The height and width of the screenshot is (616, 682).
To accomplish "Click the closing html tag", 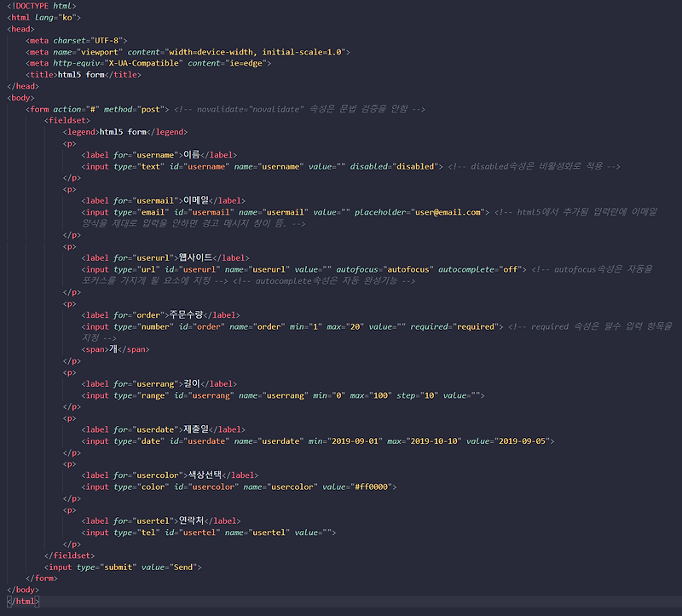I will (23, 601).
